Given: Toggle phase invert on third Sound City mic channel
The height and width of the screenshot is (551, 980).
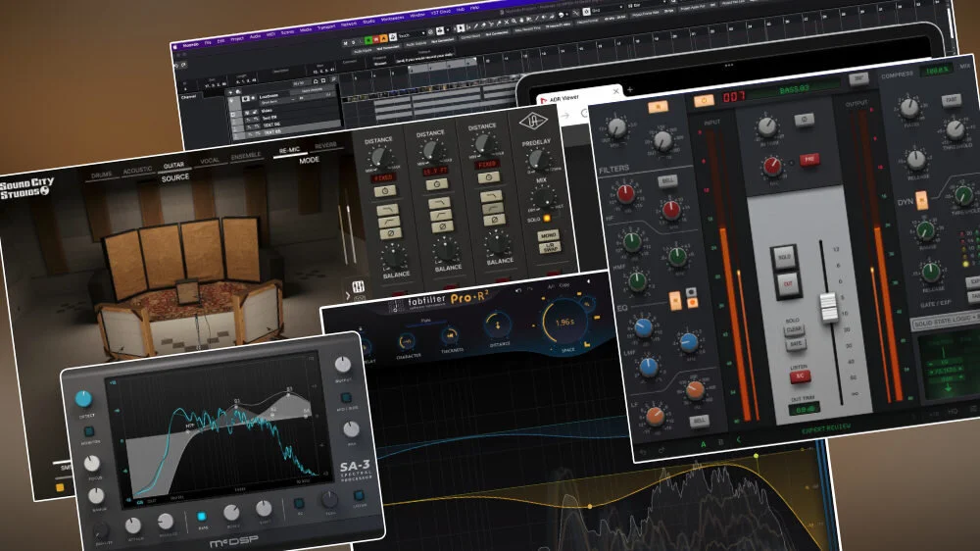Looking at the screenshot, I should pos(494,220).
